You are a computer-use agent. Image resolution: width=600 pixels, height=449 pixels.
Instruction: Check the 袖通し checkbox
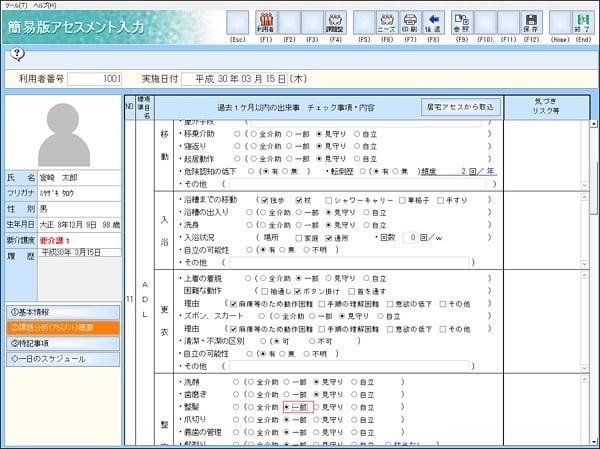[264, 292]
